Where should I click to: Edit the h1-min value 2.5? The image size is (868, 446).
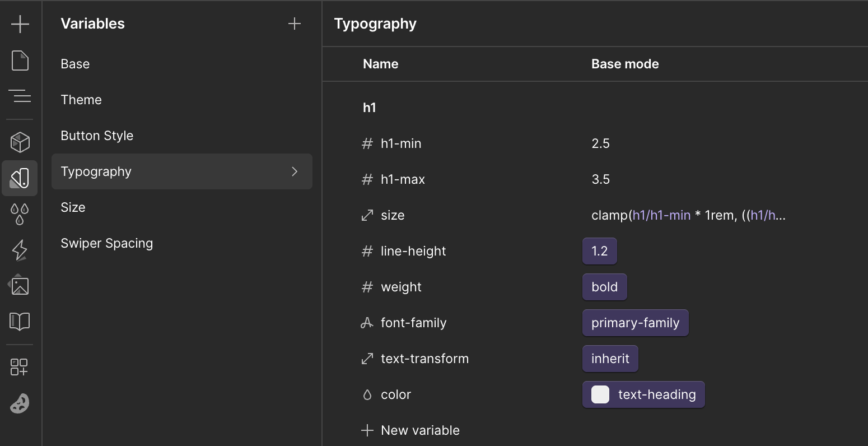coord(600,143)
